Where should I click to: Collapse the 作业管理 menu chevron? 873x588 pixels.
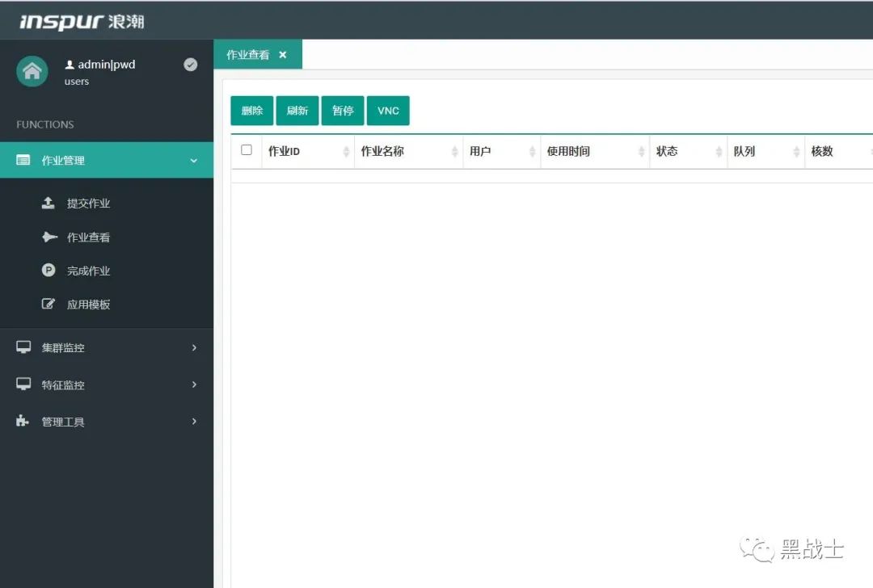(194, 161)
